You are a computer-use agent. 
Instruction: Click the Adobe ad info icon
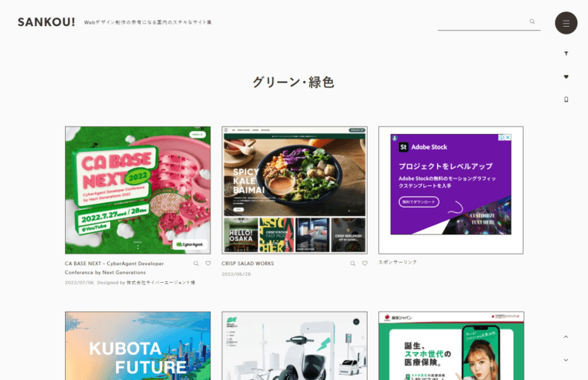click(x=501, y=138)
